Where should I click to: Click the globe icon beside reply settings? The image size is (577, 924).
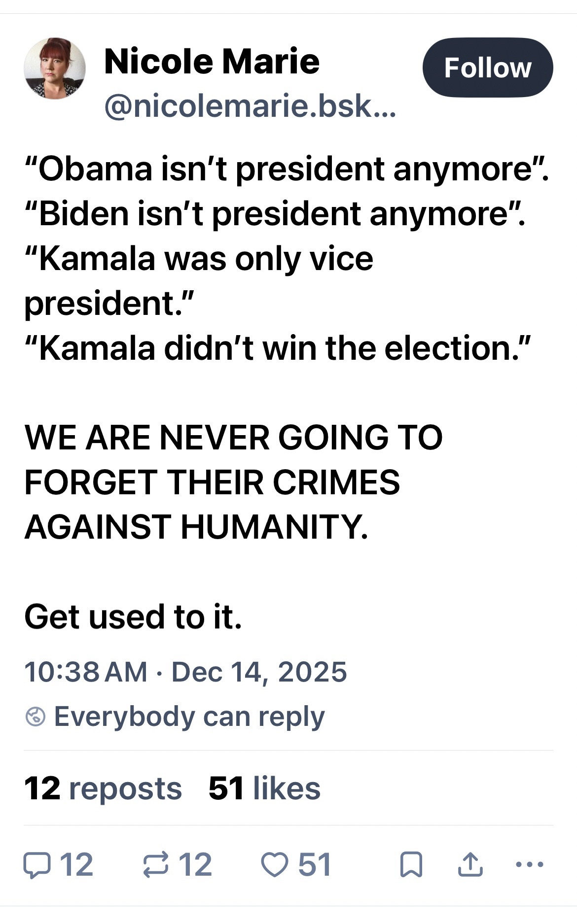point(36,717)
